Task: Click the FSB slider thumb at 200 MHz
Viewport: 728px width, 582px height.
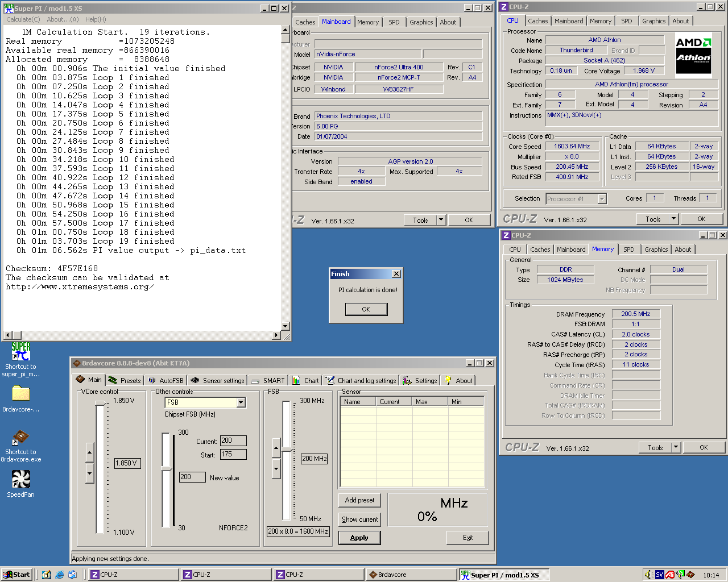Action: (287, 450)
